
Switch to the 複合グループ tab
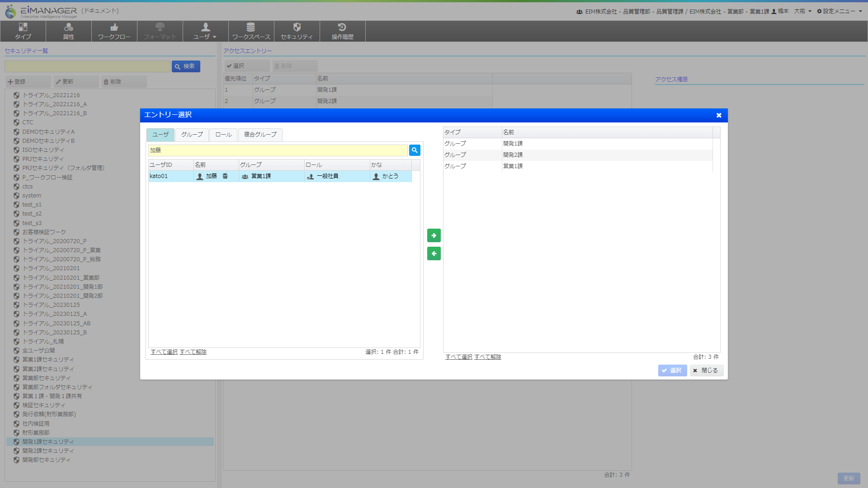tap(260, 135)
